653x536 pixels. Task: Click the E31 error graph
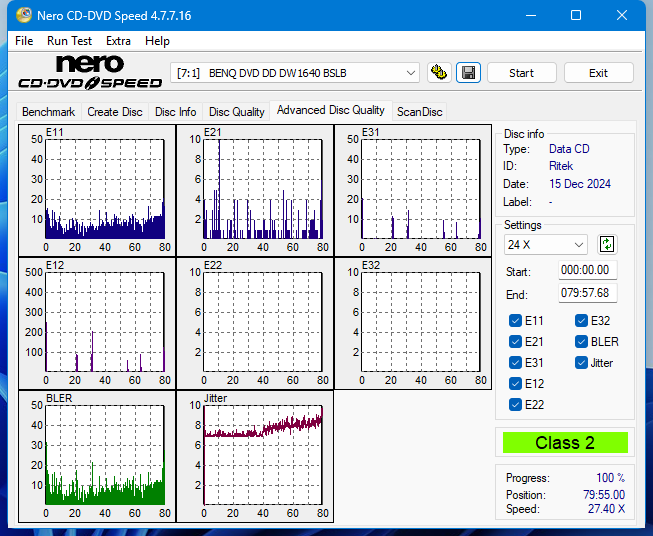point(413,191)
